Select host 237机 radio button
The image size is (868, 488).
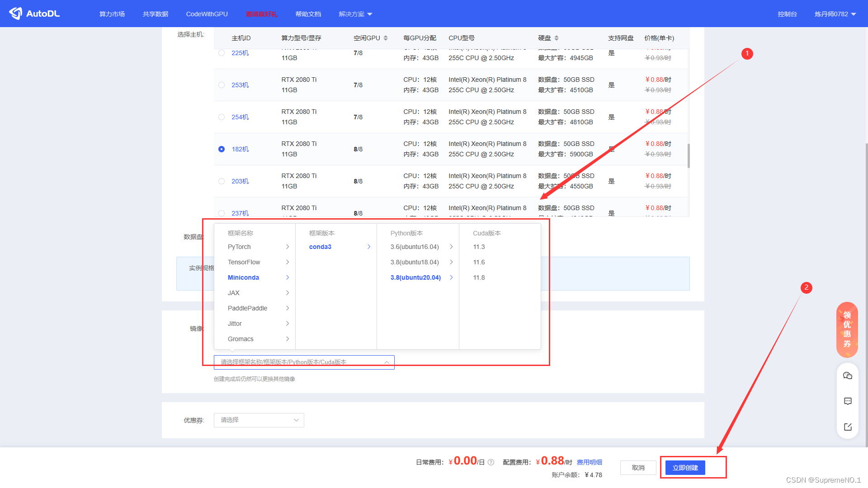222,213
